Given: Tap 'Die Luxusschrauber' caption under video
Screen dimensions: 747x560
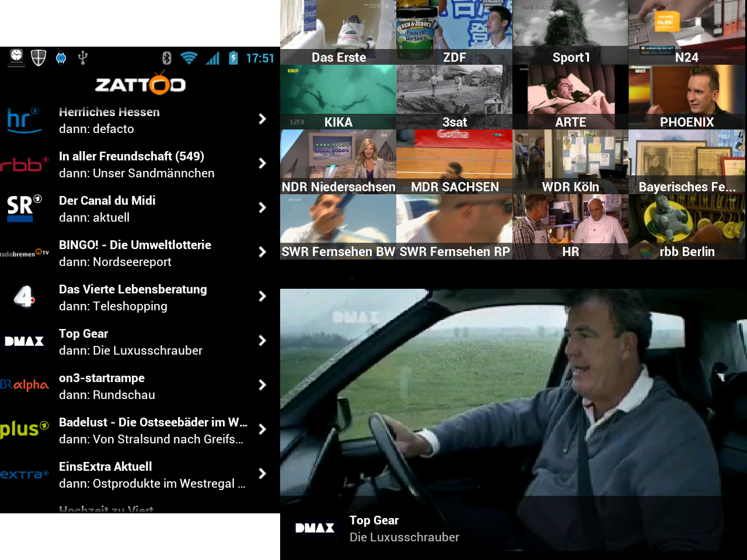Looking at the screenshot, I should tap(404, 537).
